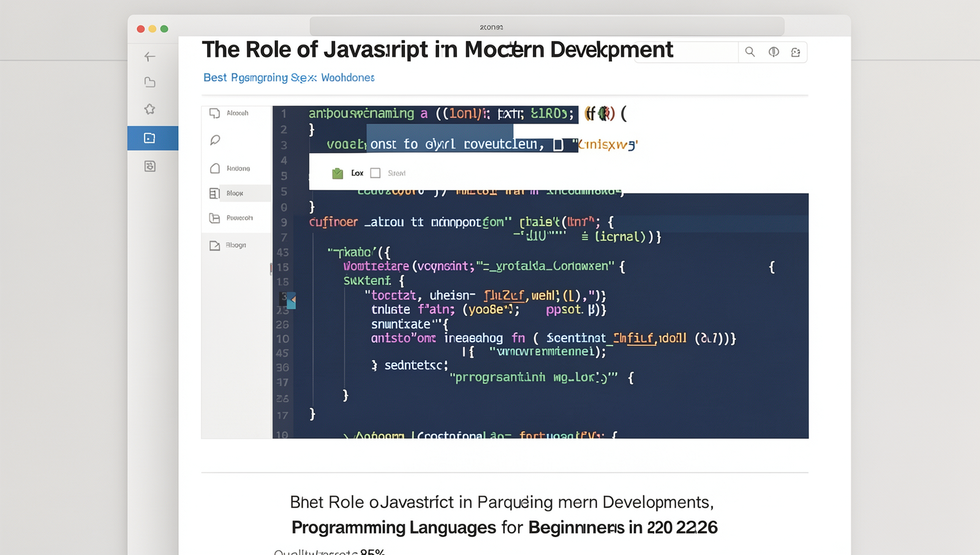Open the Alooeh panel item
This screenshot has width=980, height=555.
pyautogui.click(x=236, y=113)
